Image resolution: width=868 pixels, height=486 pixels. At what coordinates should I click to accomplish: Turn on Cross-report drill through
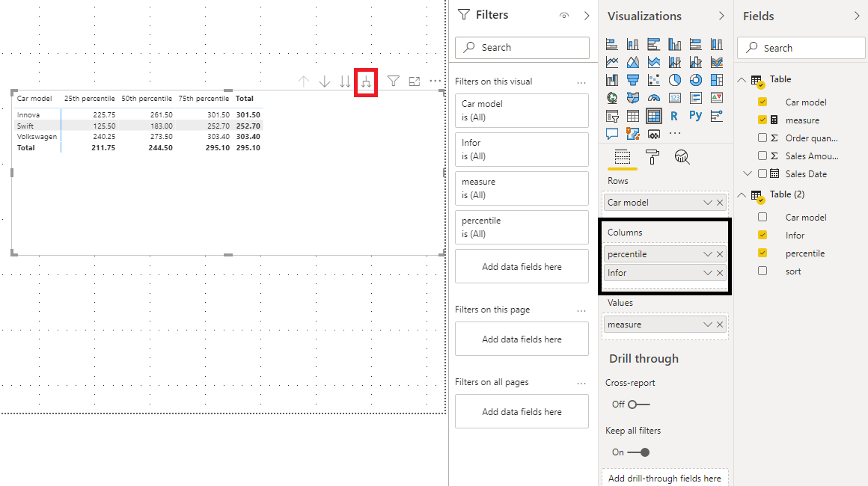tap(638, 405)
